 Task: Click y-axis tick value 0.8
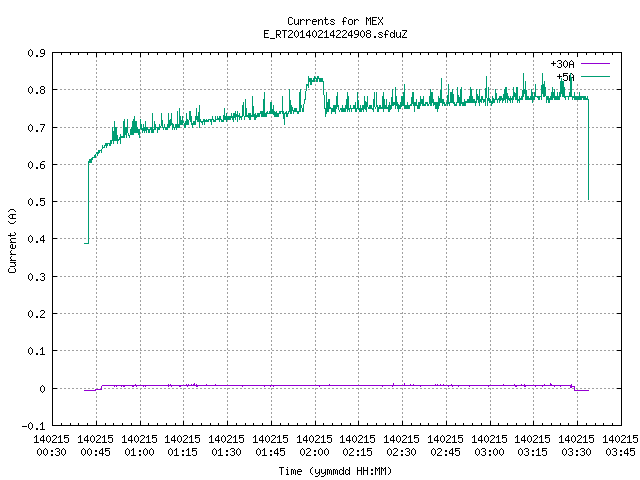click(36, 90)
